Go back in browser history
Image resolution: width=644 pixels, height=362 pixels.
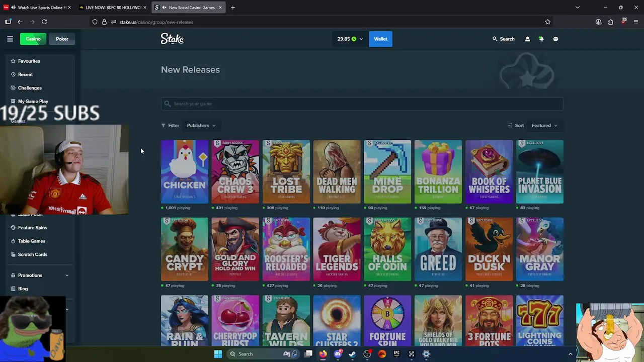tap(20, 22)
